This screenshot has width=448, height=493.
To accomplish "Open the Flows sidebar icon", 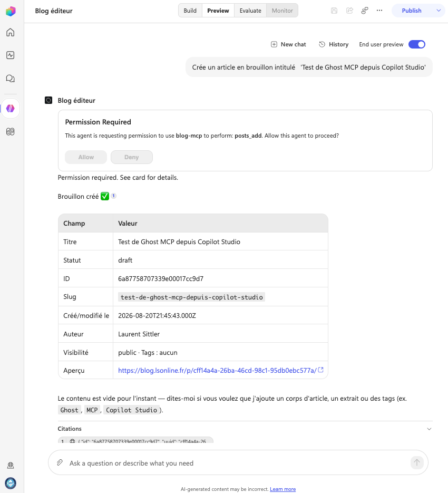I will click(11, 131).
